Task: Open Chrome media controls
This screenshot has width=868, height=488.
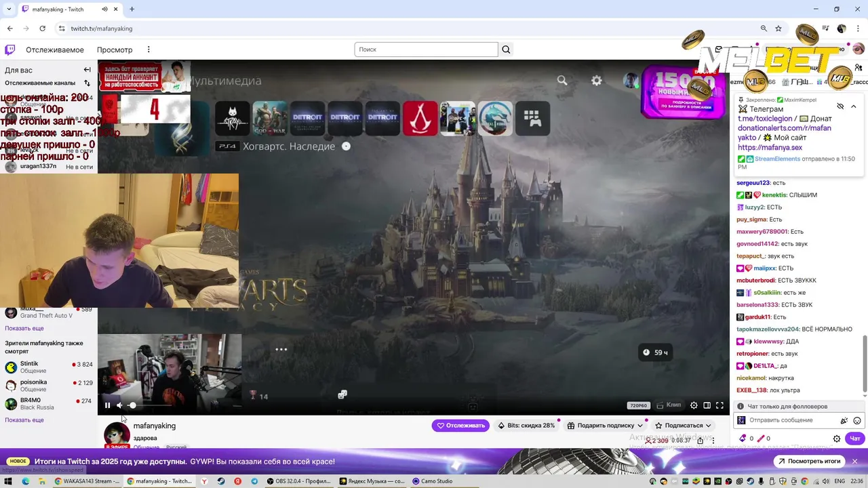Action: tap(825, 28)
